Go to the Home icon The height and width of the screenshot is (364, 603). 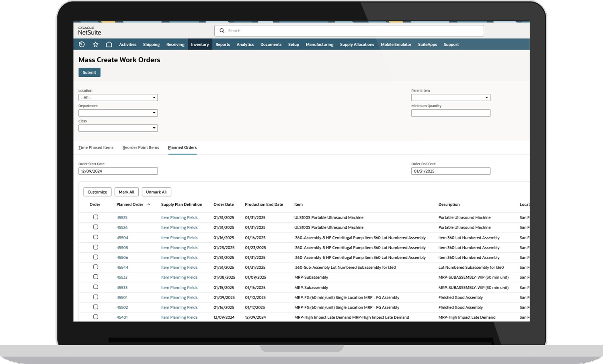[109, 44]
